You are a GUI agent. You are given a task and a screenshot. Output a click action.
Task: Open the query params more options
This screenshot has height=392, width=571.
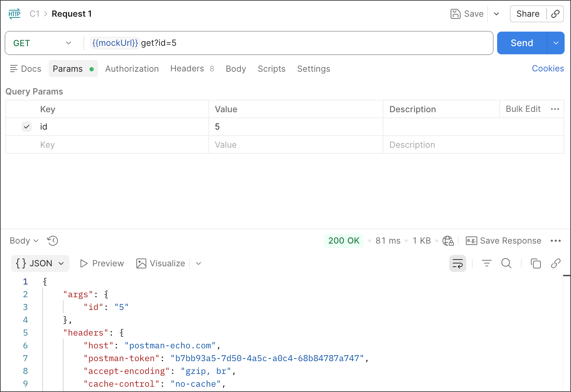tap(555, 109)
